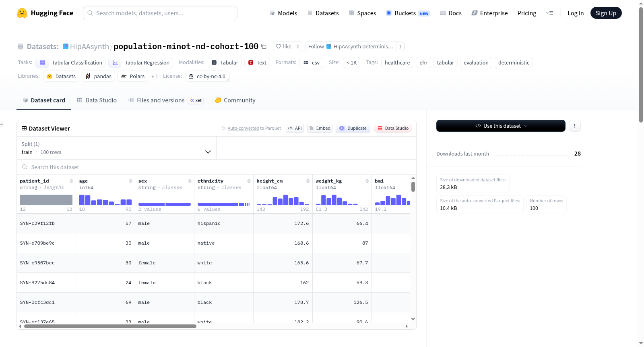Click the Log In link
Viewport: 644px width, 347px height.
click(x=576, y=13)
